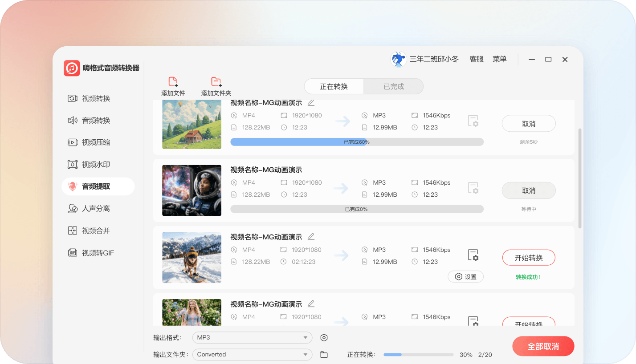Click the 设置 button under snow dog video
Image resolution: width=636 pixels, height=364 pixels.
click(x=466, y=277)
